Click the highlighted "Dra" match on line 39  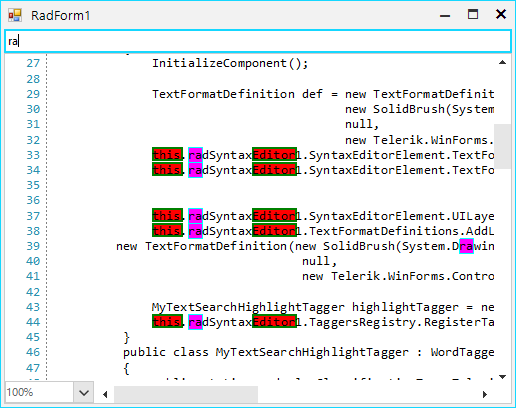(x=466, y=246)
